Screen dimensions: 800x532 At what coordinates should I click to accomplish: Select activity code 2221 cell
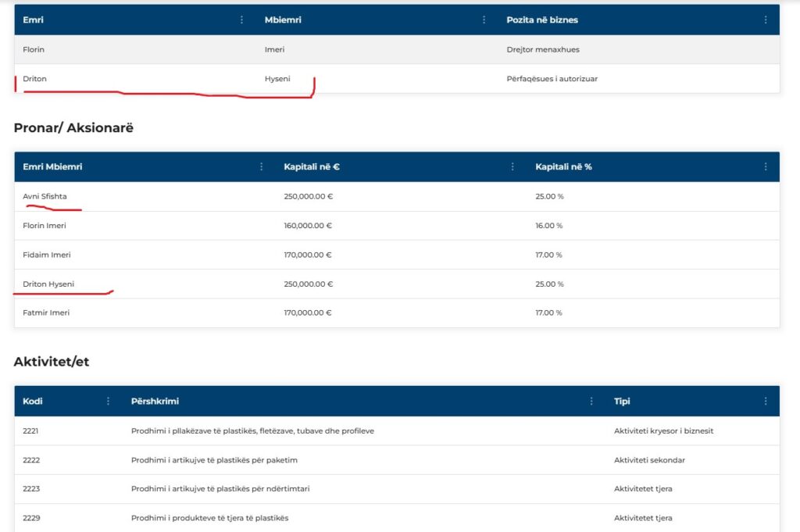[31, 430]
